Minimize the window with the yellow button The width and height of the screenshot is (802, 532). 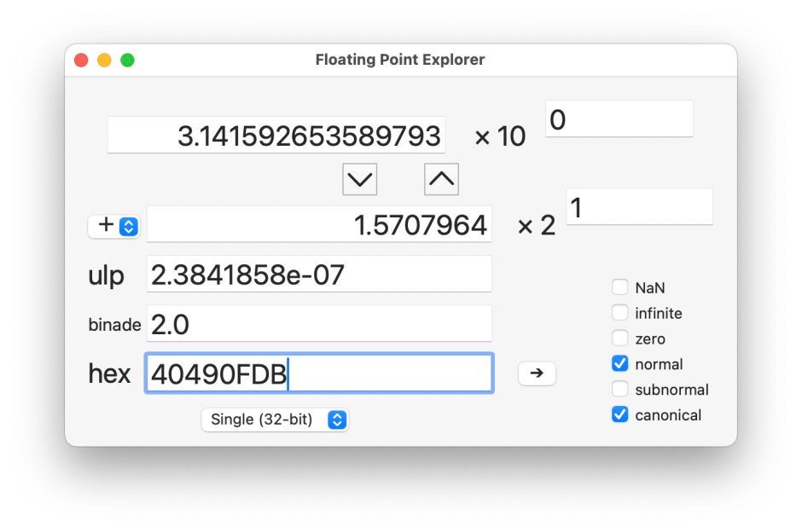coord(104,61)
